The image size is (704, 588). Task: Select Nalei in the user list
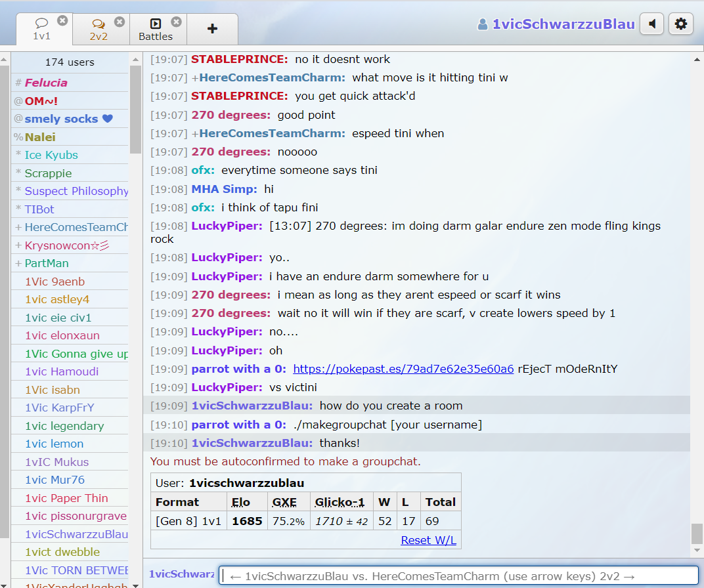(x=70, y=136)
